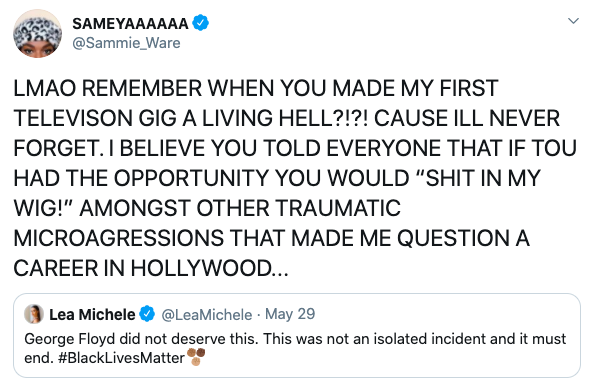
Task: Follow the #BlackLivesMatter hashtag
Action: [x=121, y=357]
